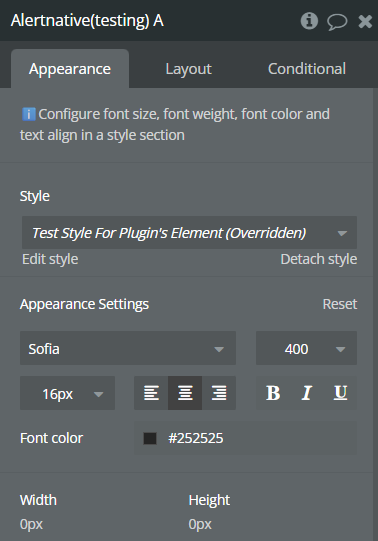Reset the Appearance Settings
Image resolution: width=378 pixels, height=541 pixels.
click(x=340, y=304)
